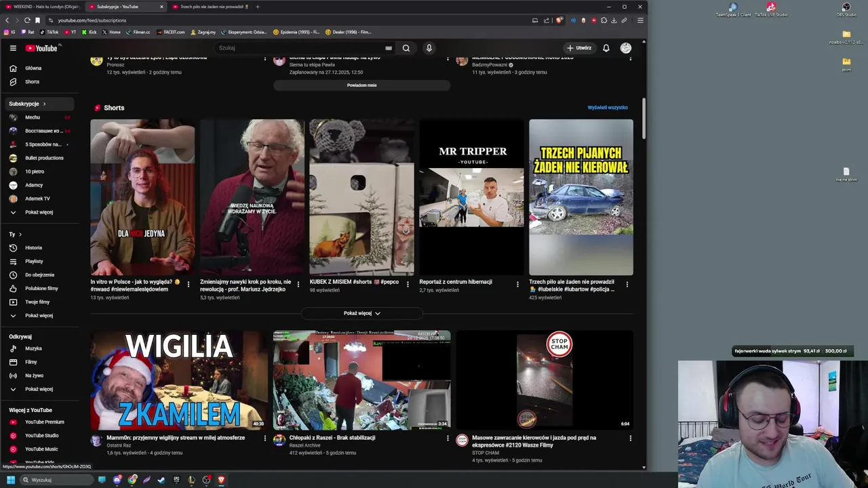Screen dimensions: 868x488
Task: Expand Pokaż więcej under Ty section
Action: click(41, 316)
